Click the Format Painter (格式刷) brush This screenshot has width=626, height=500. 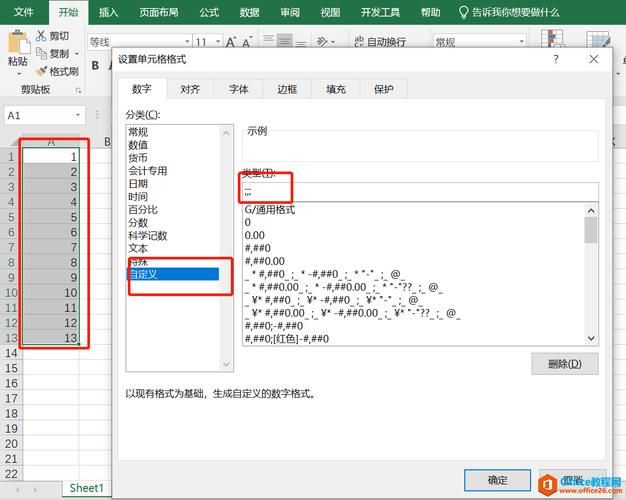pyautogui.click(x=41, y=71)
